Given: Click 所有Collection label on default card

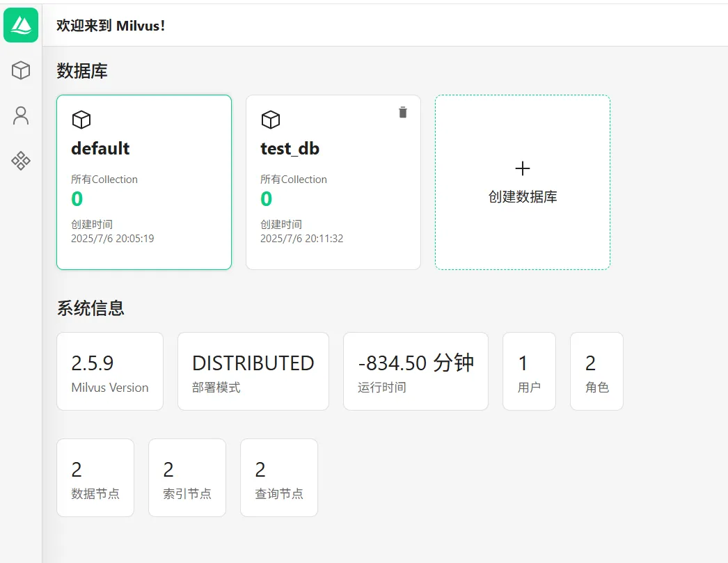Looking at the screenshot, I should (x=104, y=179).
